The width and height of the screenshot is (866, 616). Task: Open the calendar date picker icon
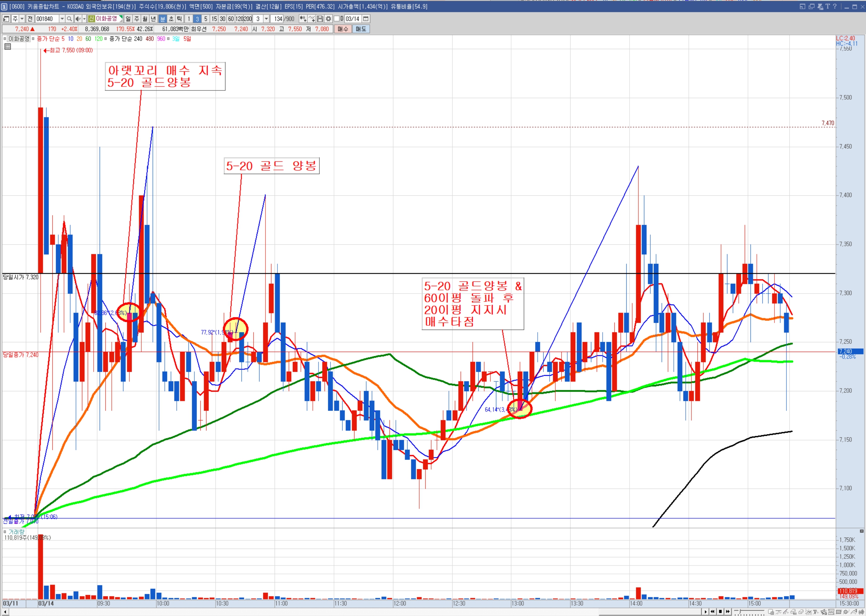pyautogui.click(x=366, y=19)
